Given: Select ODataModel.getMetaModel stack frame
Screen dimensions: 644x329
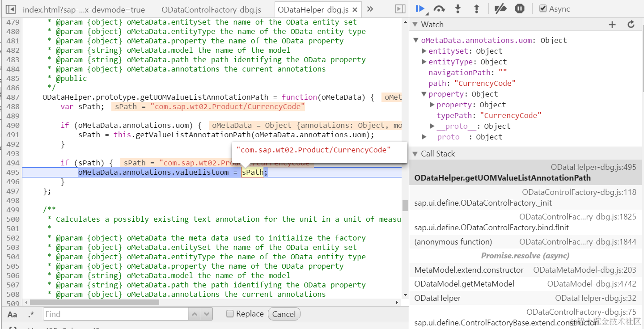Looking at the screenshot, I should point(525,284).
